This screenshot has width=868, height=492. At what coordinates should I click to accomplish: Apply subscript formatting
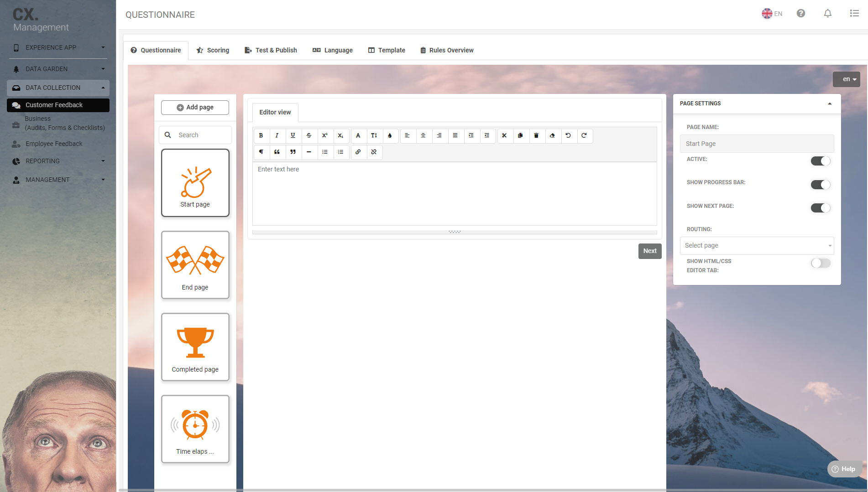pyautogui.click(x=341, y=135)
